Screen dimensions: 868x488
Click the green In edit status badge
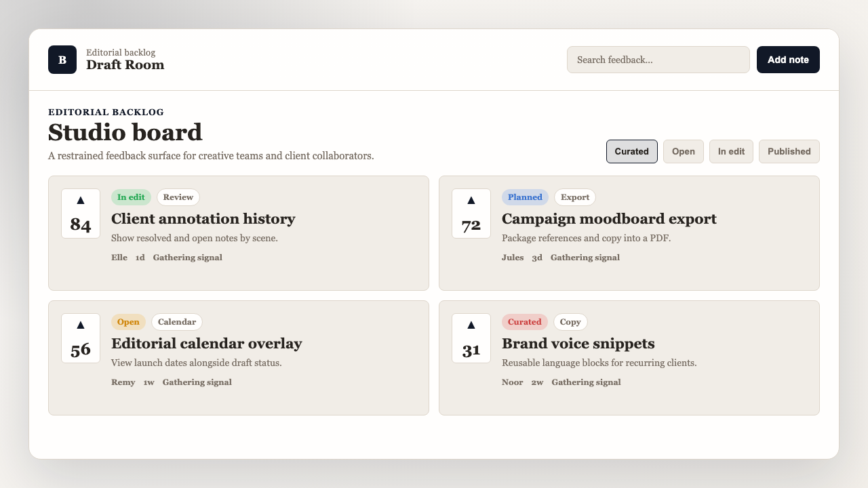pos(131,197)
